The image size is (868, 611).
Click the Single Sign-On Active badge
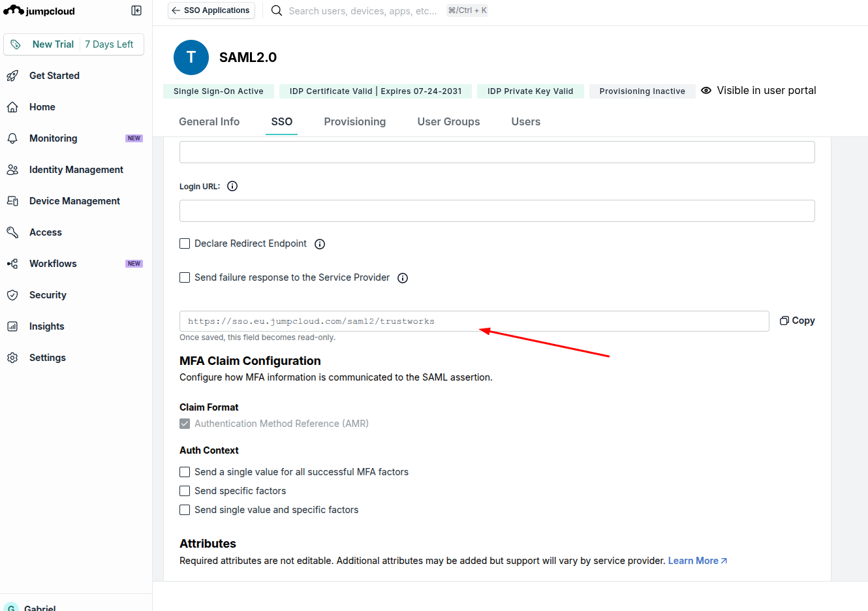tap(219, 91)
